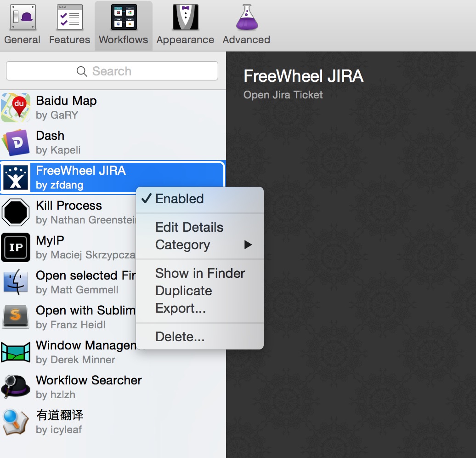Click the 'by hzlzh' author text
Viewport: 476px width, 458px height.
tap(56, 395)
